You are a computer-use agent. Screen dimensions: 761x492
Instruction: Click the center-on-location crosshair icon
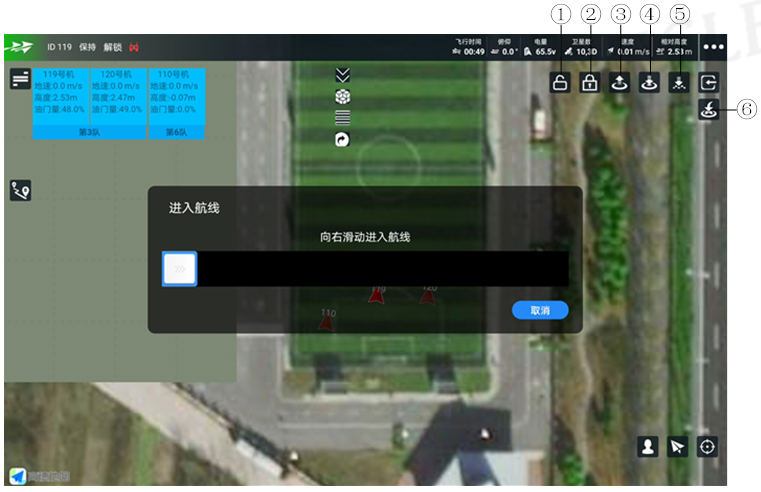coord(708,447)
